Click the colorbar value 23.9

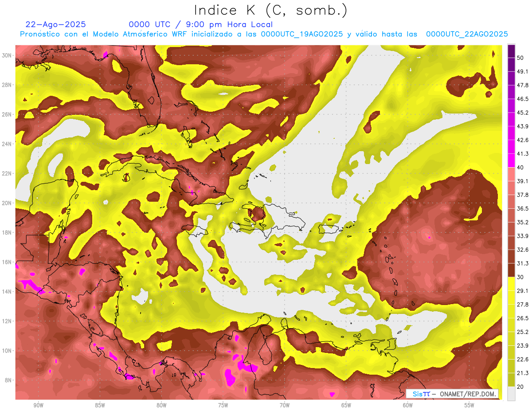[x=522, y=346]
